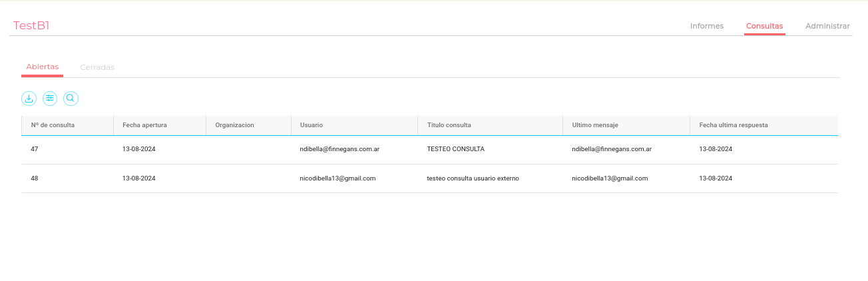
Task: Switch to the Cerradas tab
Action: [97, 67]
